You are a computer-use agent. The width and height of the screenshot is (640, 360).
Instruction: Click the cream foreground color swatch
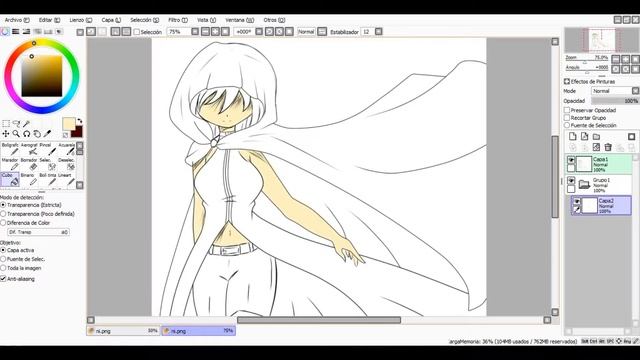tap(69, 124)
